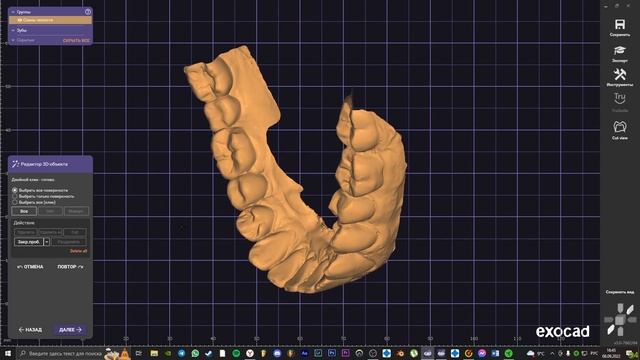The width and height of the screenshot is (640, 360).
Task: Click the СКРЫТЬ ВСЕ link
Action: pyautogui.click(x=76, y=41)
